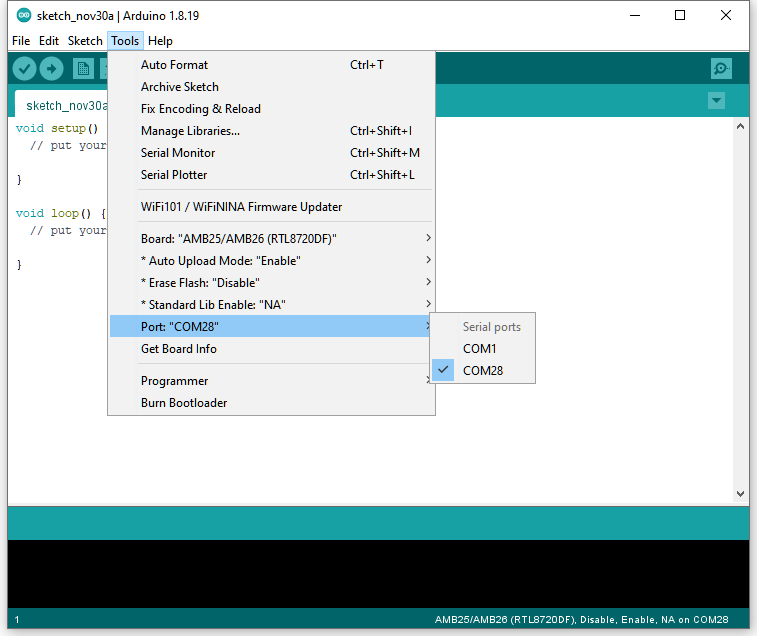757x636 pixels.
Task: Launch WiFi101 / WiFiNINA Firmware Updater
Action: (272, 207)
